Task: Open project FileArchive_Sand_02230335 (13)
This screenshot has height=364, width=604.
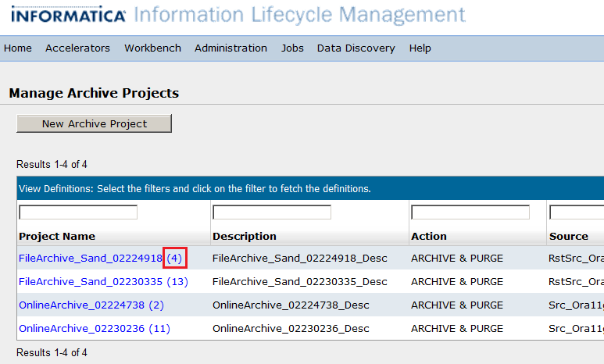Action: tap(103, 281)
